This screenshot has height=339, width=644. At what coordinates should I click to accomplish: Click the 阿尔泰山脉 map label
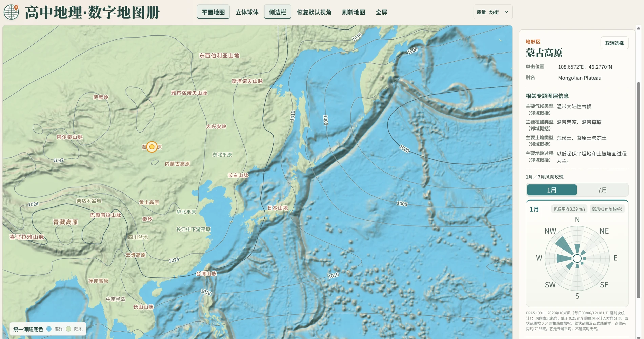(69, 137)
